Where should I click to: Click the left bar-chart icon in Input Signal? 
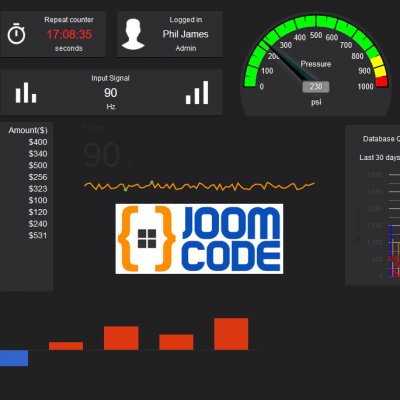point(26,93)
